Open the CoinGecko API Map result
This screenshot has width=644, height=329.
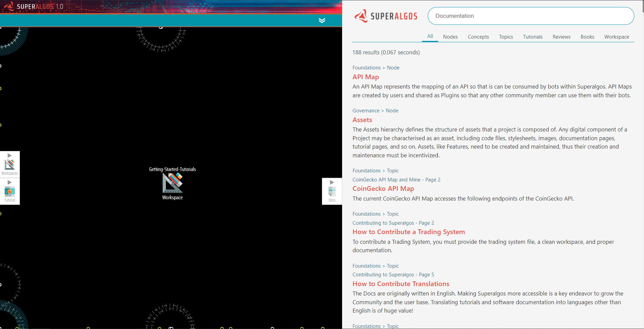pyautogui.click(x=383, y=188)
